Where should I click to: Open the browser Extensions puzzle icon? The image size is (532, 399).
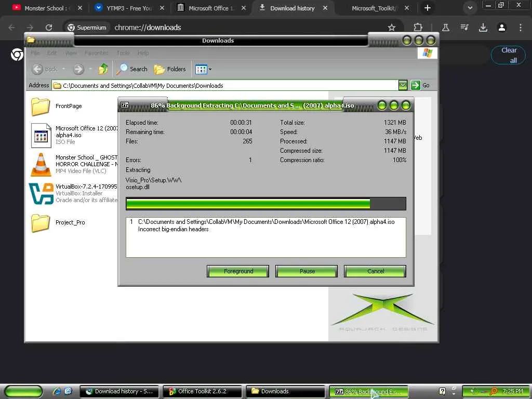(418, 28)
